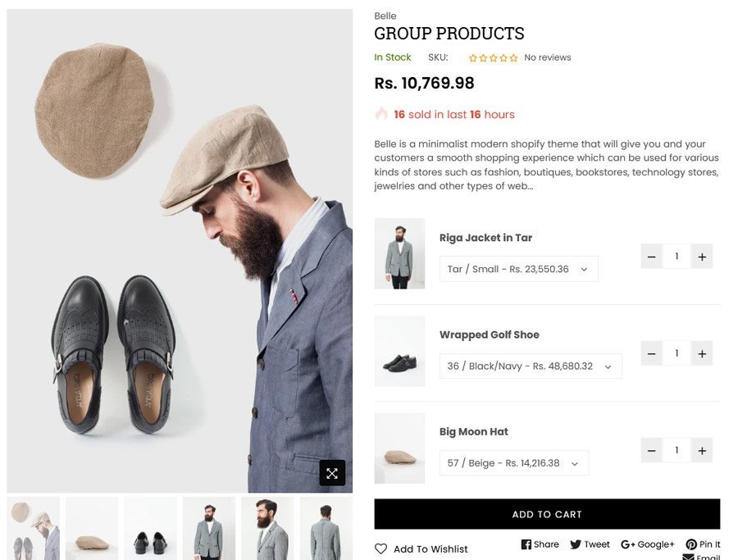Share the product on Facebook
The height and width of the screenshot is (560, 738).
pos(540,544)
